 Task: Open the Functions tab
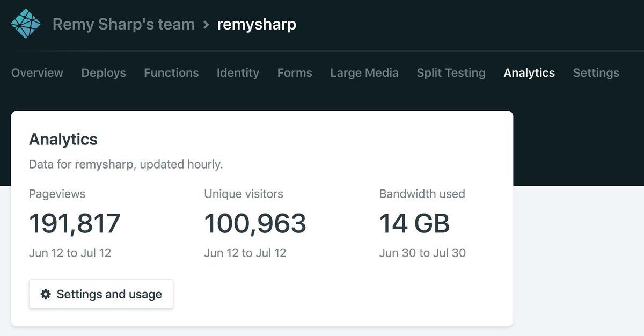click(x=171, y=73)
